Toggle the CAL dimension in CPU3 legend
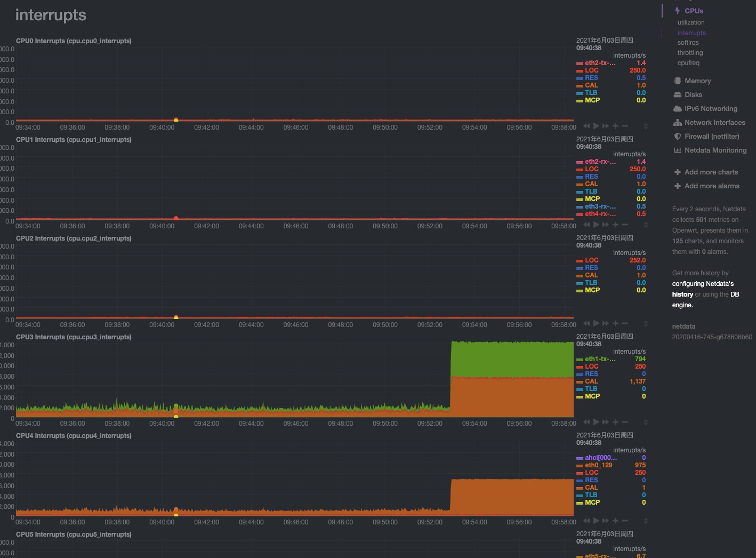The width and height of the screenshot is (756, 558). pos(591,381)
